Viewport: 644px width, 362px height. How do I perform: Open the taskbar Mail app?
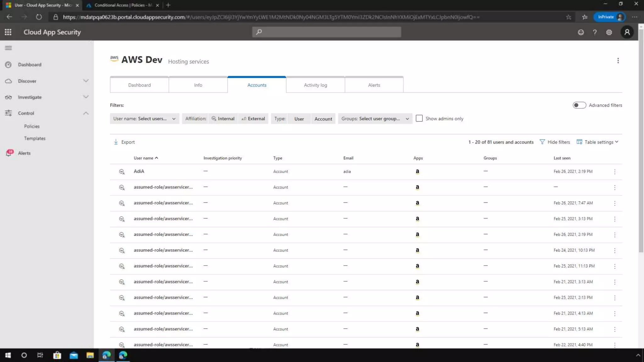point(74,355)
